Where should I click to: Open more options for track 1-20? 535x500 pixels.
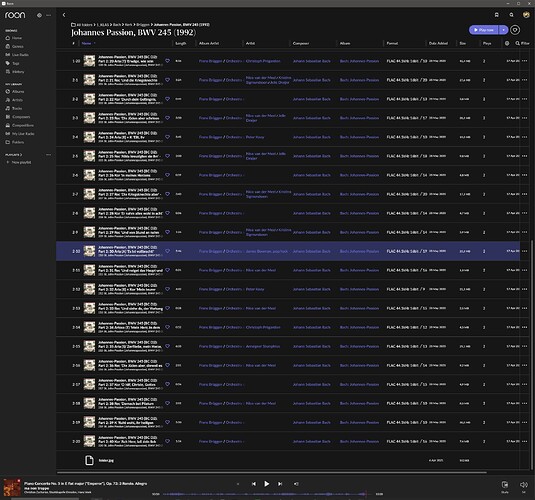[524, 61]
